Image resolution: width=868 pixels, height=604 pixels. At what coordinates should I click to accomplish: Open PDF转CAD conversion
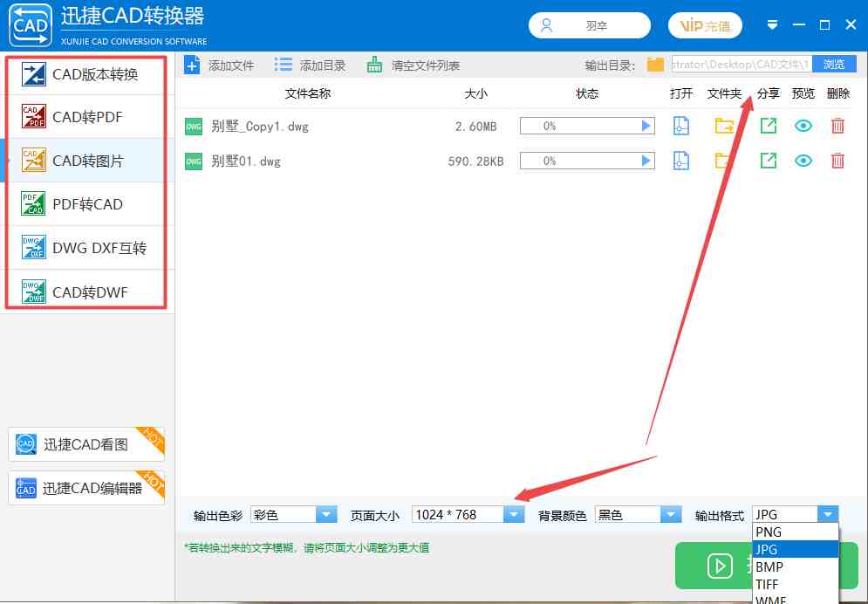click(x=87, y=204)
